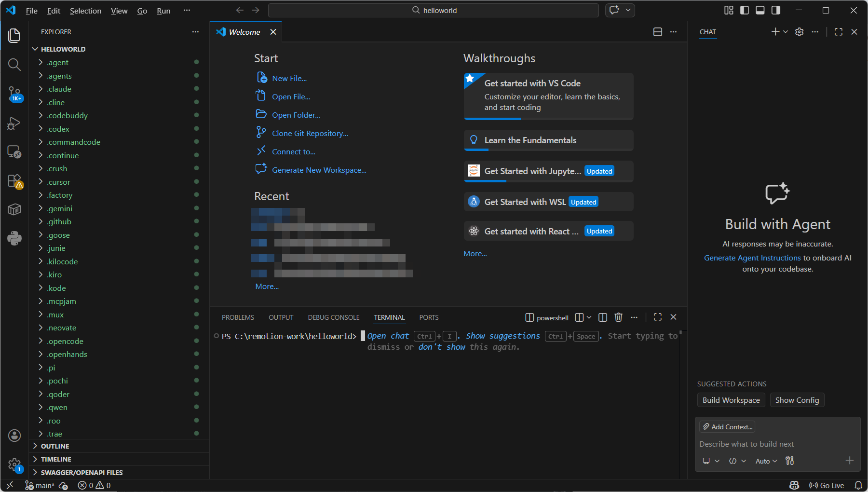Image resolution: width=868 pixels, height=492 pixels.
Task: Open Source Control view in activity bar
Action: (14, 94)
